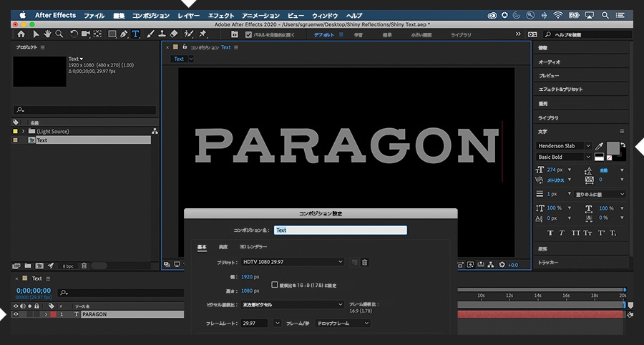Open the コンポジション menu
The height and width of the screenshot is (345, 644).
coord(151,16)
